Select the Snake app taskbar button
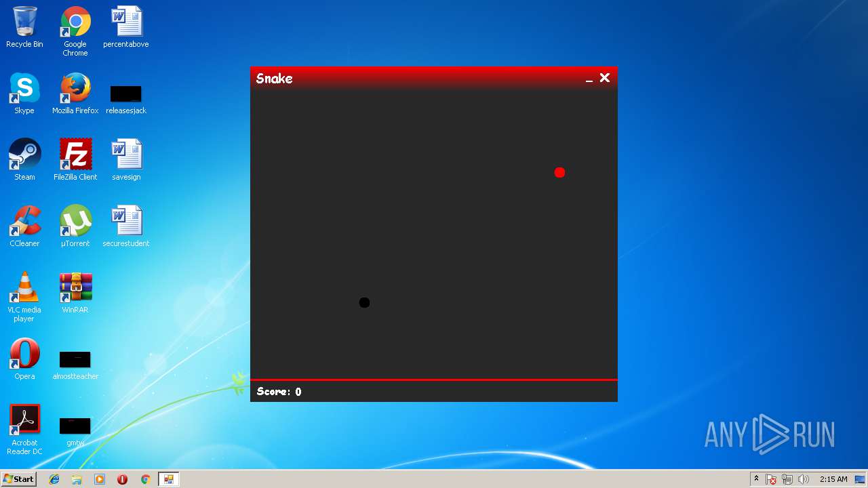 click(x=168, y=479)
